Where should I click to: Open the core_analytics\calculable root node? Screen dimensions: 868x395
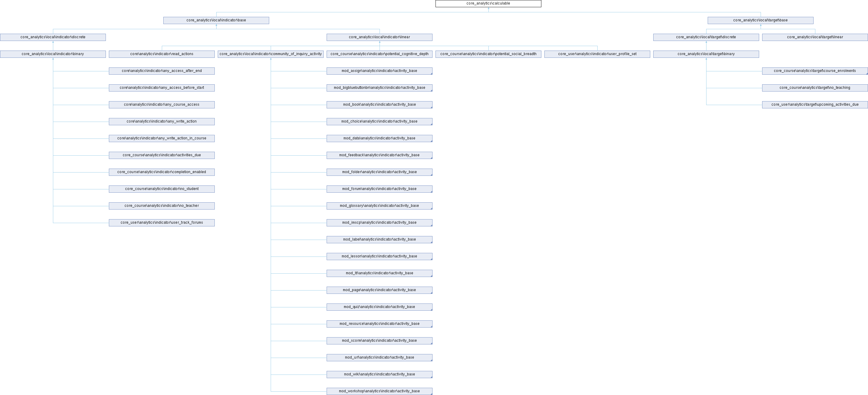488,3
